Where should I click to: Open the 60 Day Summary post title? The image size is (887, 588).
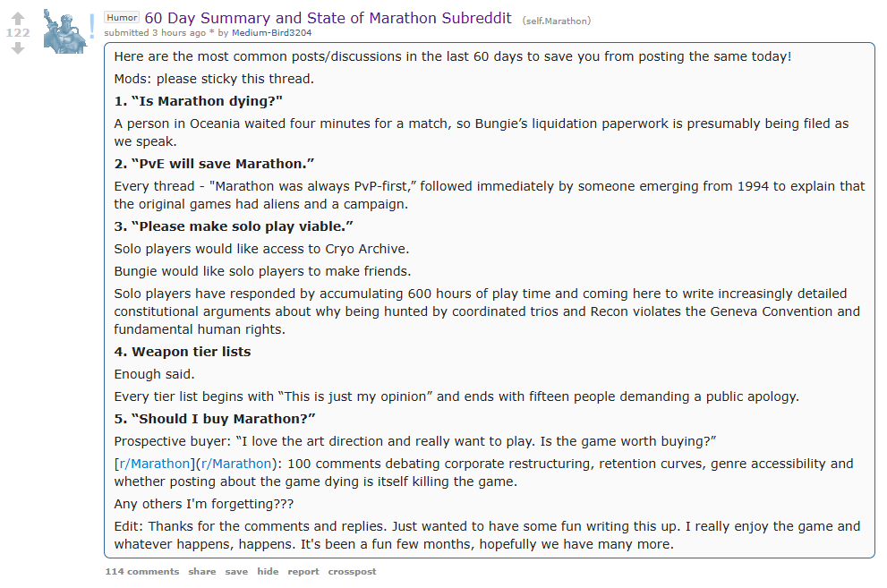pyautogui.click(x=328, y=18)
